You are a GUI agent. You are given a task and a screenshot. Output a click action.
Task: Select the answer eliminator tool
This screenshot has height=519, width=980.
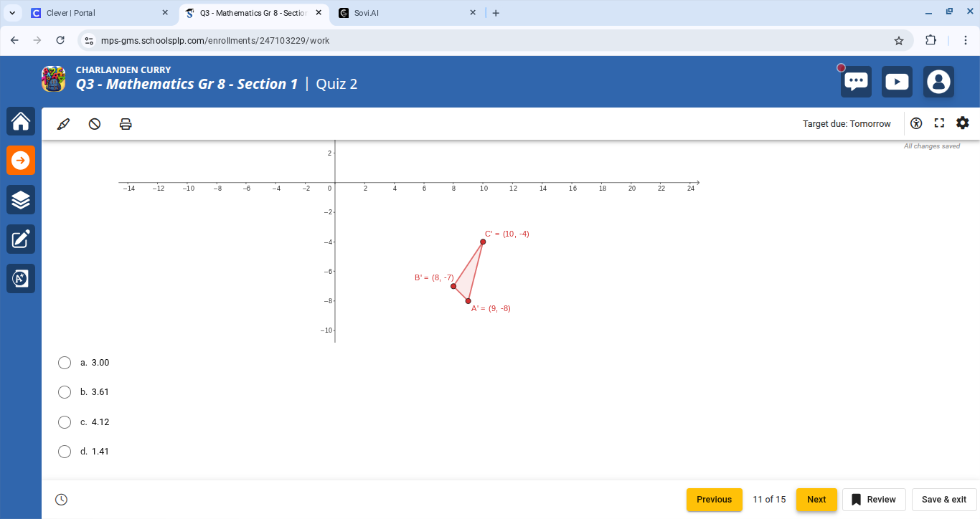[94, 123]
